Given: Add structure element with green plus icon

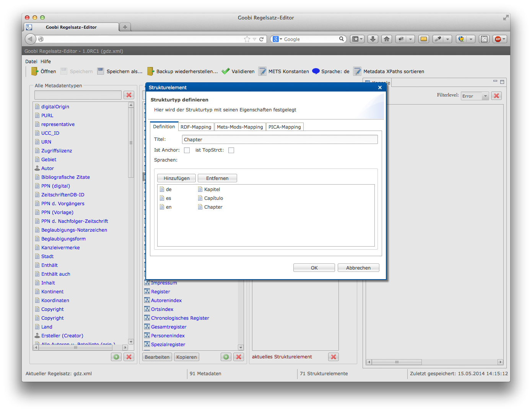Looking at the screenshot, I should coord(226,357).
